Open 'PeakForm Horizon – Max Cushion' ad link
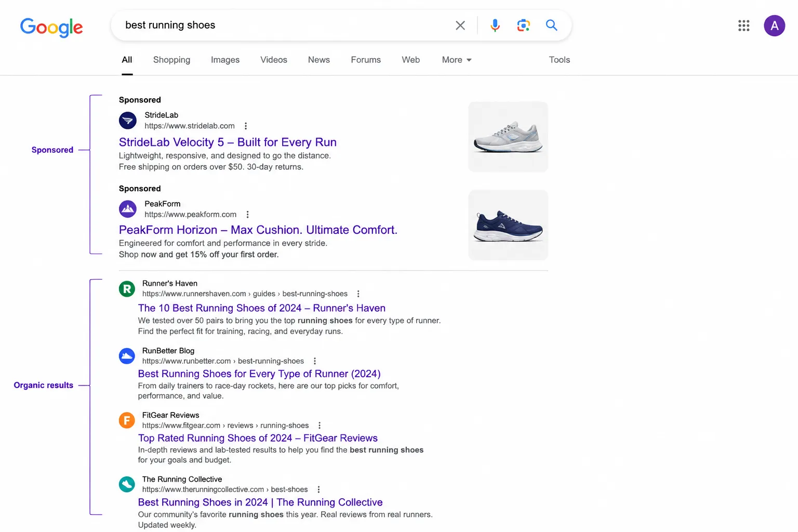The height and width of the screenshot is (532, 798). [258, 230]
